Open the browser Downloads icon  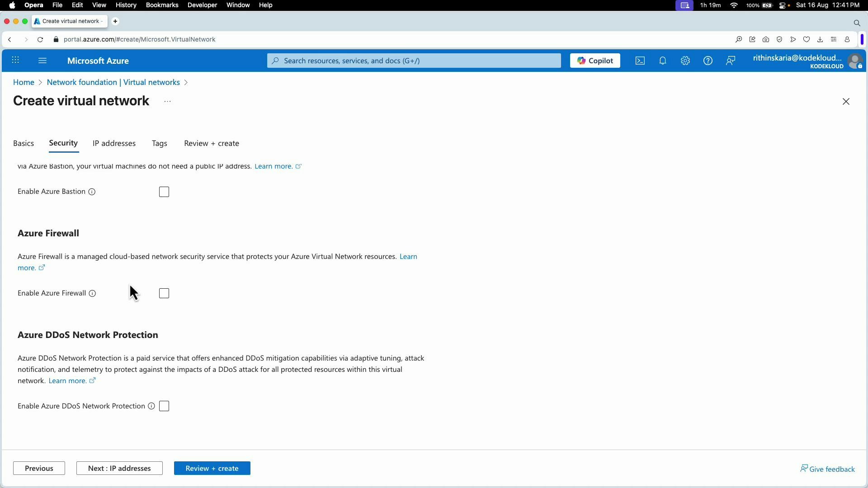820,39
